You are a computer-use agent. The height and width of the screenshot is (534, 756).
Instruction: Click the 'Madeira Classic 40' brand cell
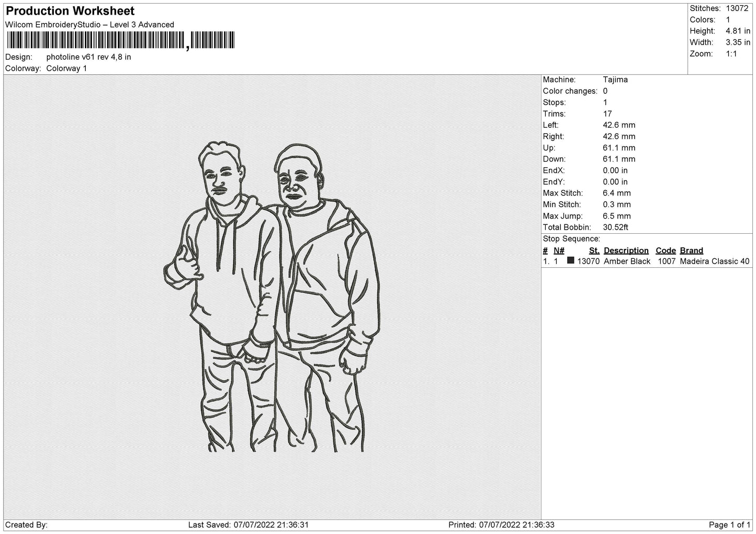pyautogui.click(x=714, y=262)
